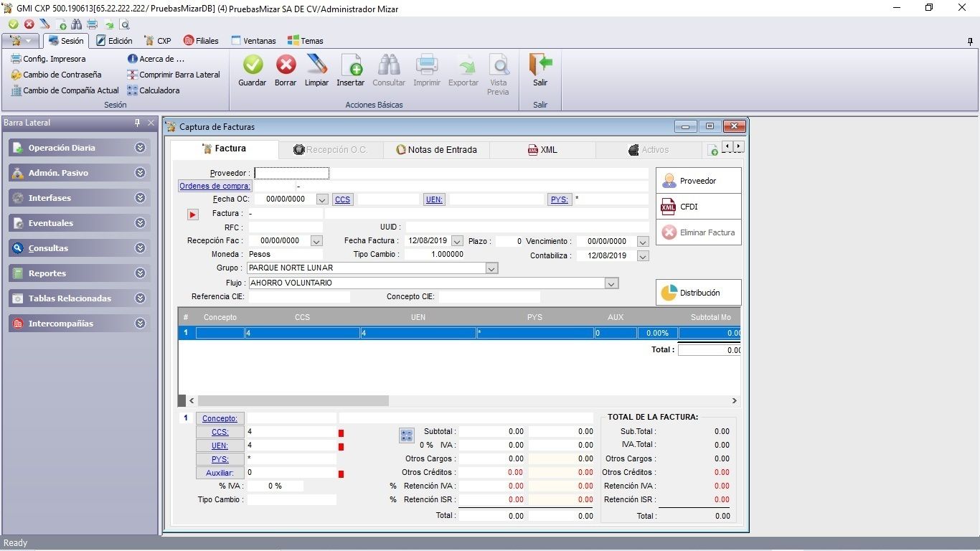Open the Flujo AHORRO VOLUNTARIO dropdown

611,283
